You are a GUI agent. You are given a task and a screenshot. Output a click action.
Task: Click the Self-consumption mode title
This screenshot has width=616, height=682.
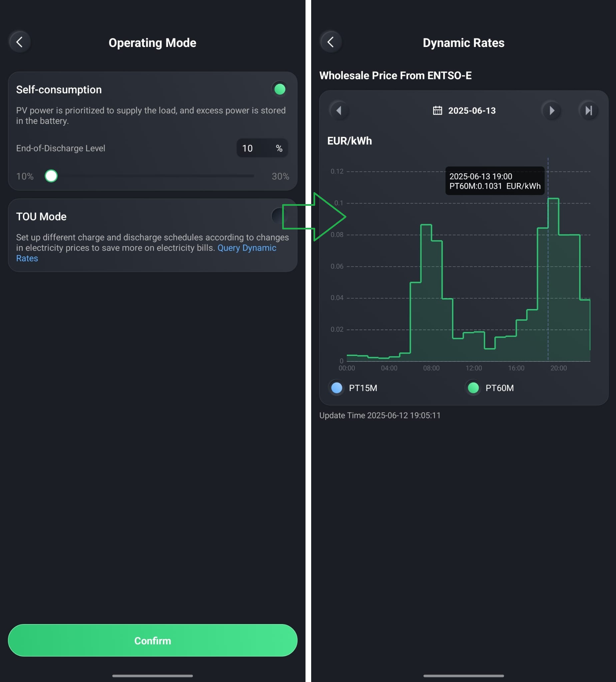(x=59, y=90)
